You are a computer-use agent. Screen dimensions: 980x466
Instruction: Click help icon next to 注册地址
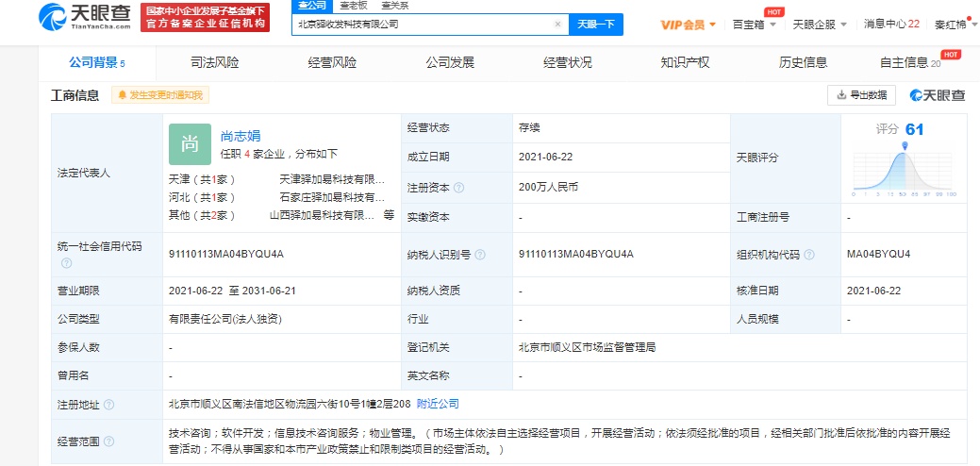(108, 405)
